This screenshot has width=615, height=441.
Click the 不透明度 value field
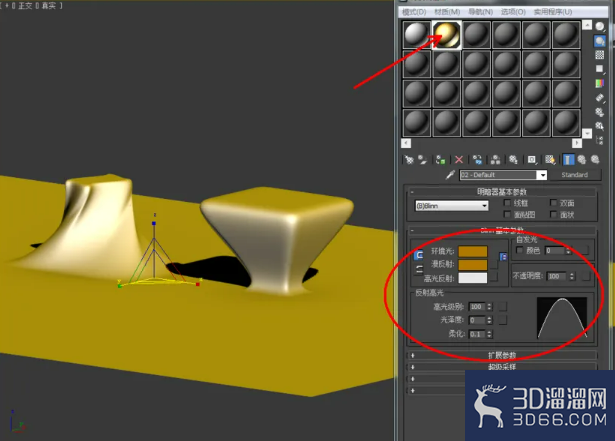(557, 276)
